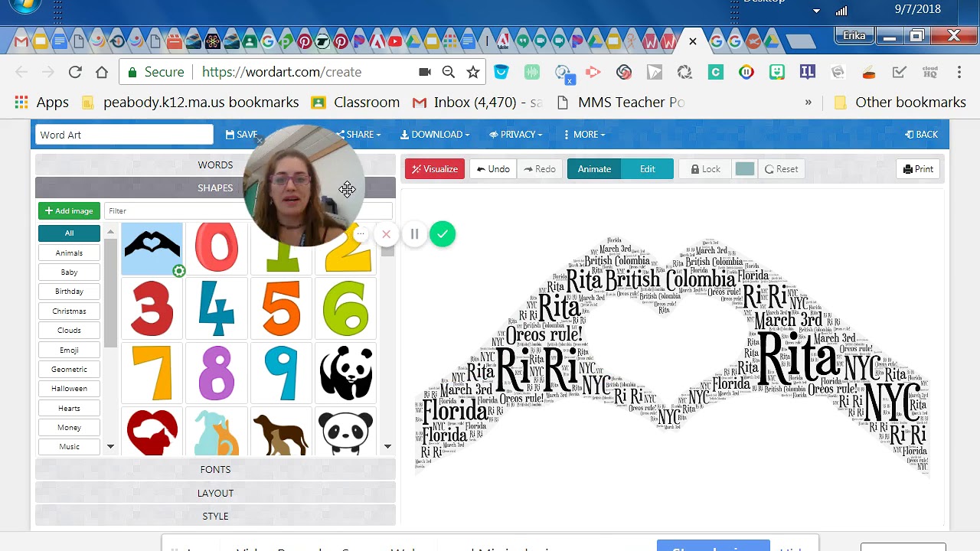This screenshot has width=980, height=551.
Task: Pick the teal dog and cat shape
Action: point(217,432)
